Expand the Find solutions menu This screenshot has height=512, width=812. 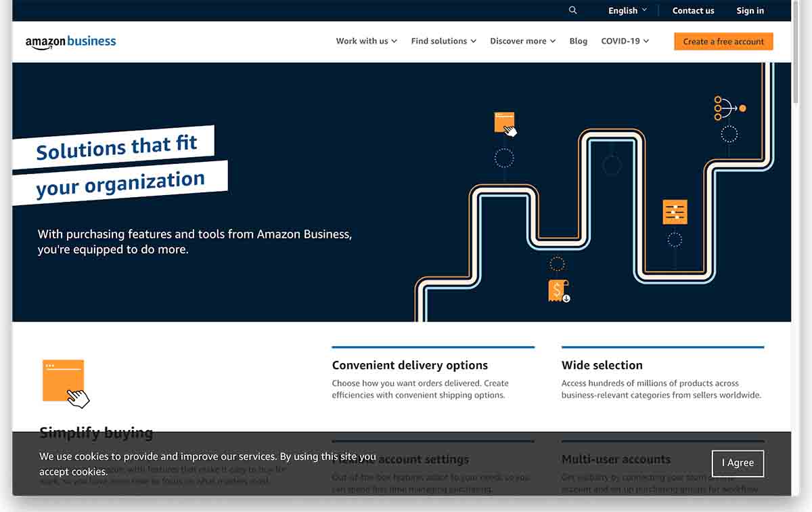444,41
